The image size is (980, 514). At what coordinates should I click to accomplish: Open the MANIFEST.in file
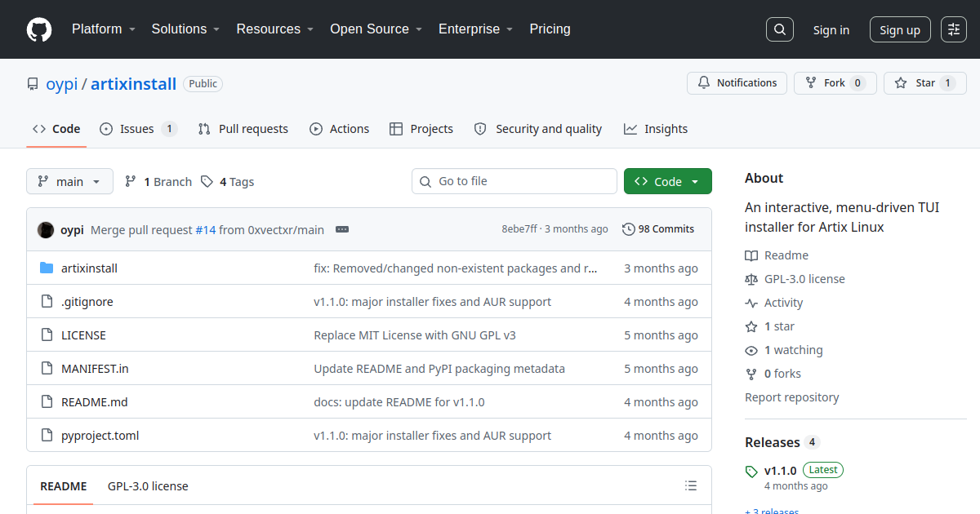pos(95,369)
